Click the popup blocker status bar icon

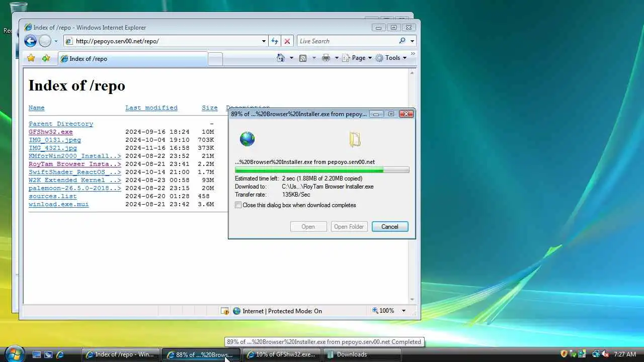pyautogui.click(x=225, y=311)
